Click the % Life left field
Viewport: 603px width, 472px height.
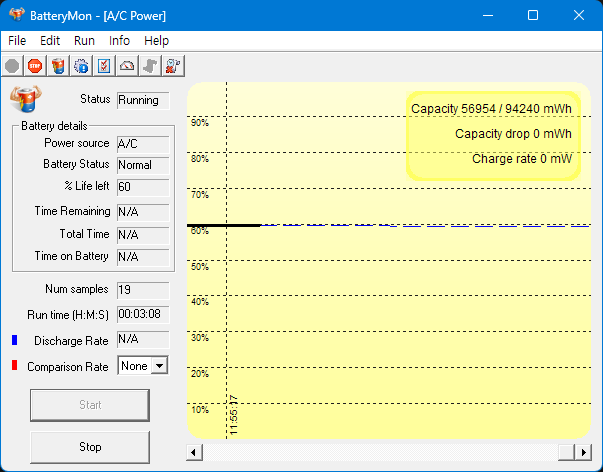point(143,187)
